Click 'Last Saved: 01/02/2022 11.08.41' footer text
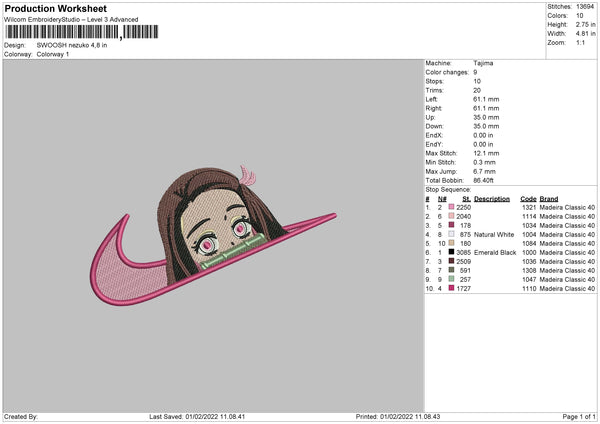The width and height of the screenshot is (600, 424). pyautogui.click(x=197, y=416)
